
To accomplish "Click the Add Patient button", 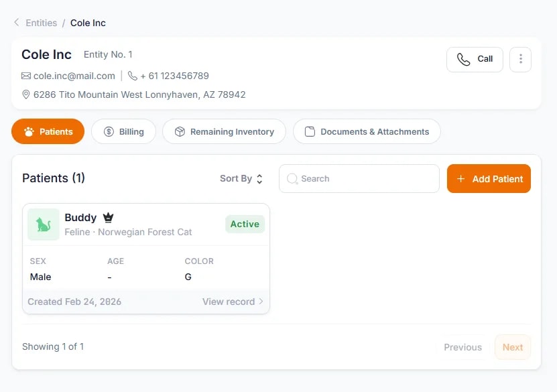I will [x=489, y=179].
